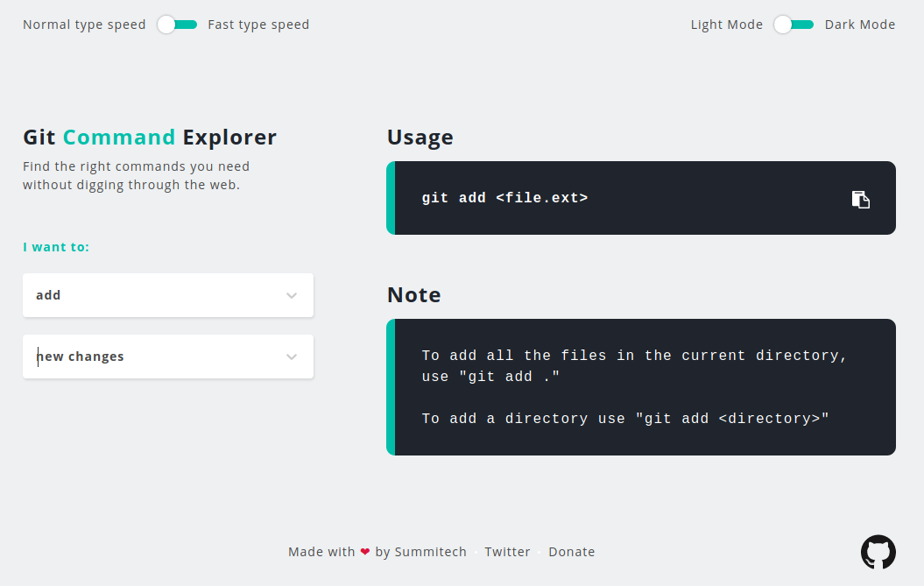Click the 'Dark Mode' label
The image size is (924, 586).
tap(860, 25)
